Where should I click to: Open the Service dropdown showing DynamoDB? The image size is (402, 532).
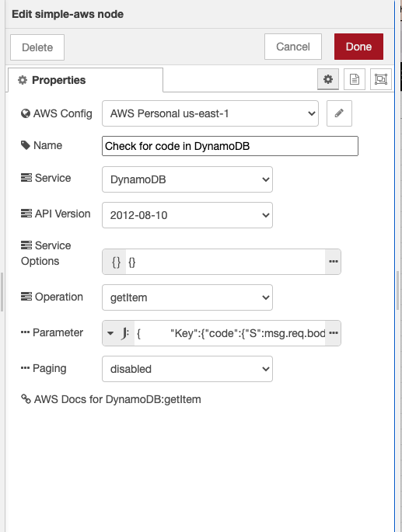coord(187,179)
